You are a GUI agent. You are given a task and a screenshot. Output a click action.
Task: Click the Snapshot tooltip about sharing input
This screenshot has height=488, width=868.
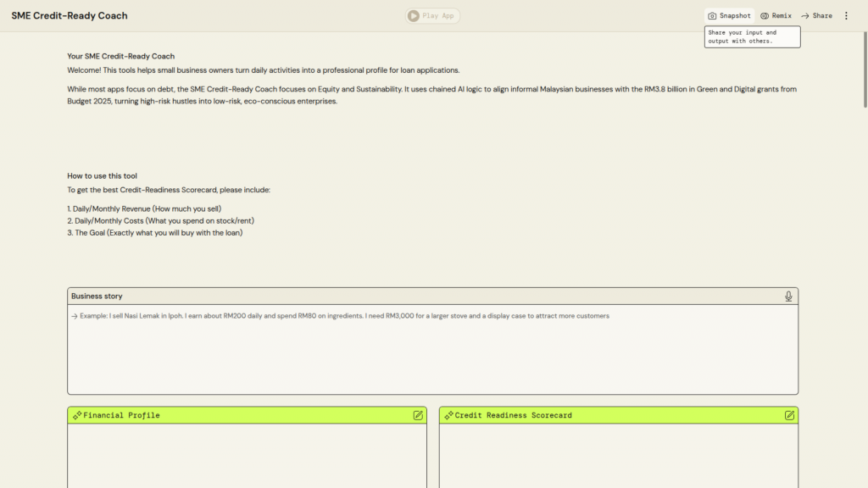click(752, 36)
